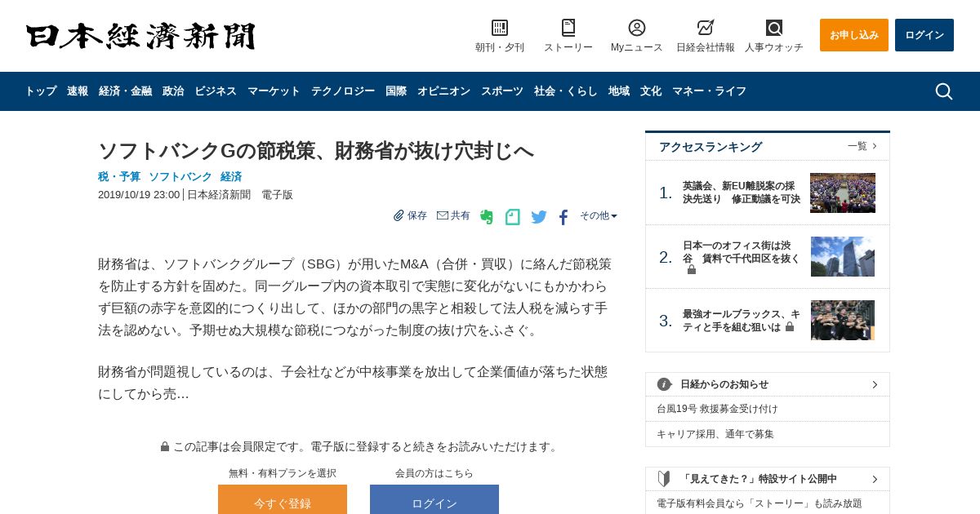Open 国際 menu item
The width and height of the screenshot is (980, 514).
click(x=396, y=91)
